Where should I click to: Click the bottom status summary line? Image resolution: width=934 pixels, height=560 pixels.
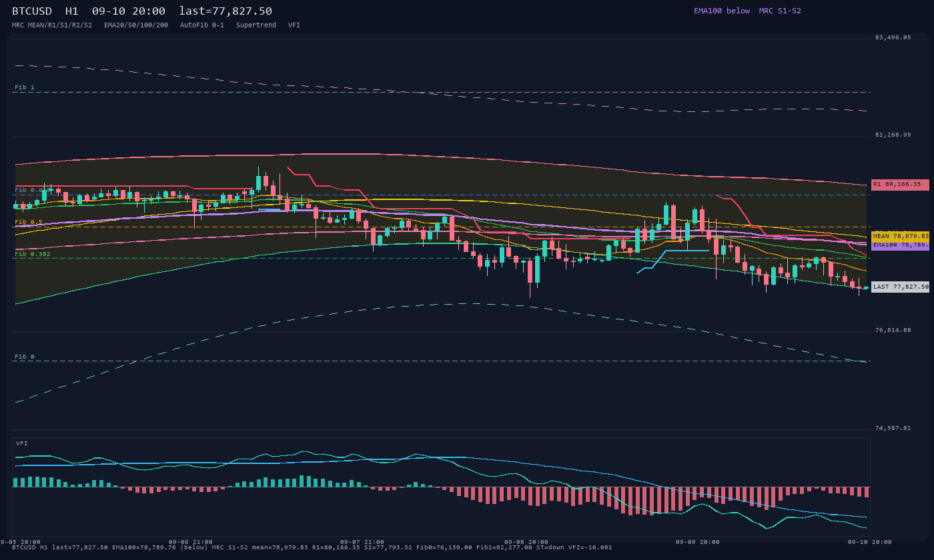click(x=312, y=547)
